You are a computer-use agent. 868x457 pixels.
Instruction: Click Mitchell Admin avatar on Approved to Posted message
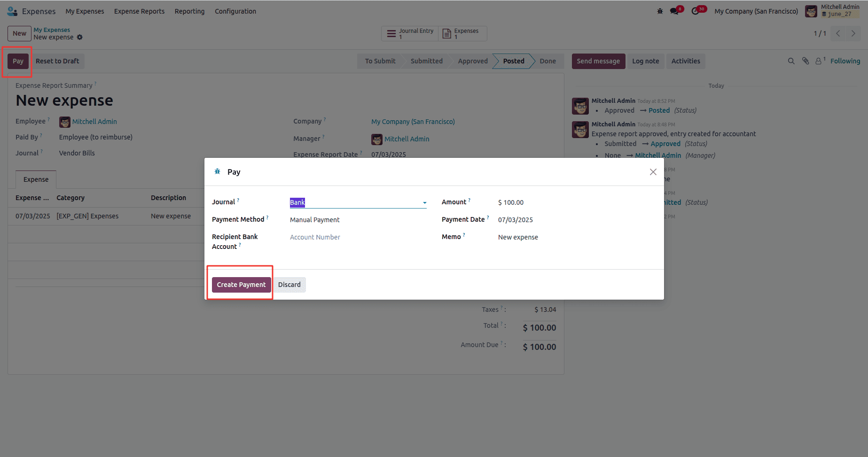[580, 106]
